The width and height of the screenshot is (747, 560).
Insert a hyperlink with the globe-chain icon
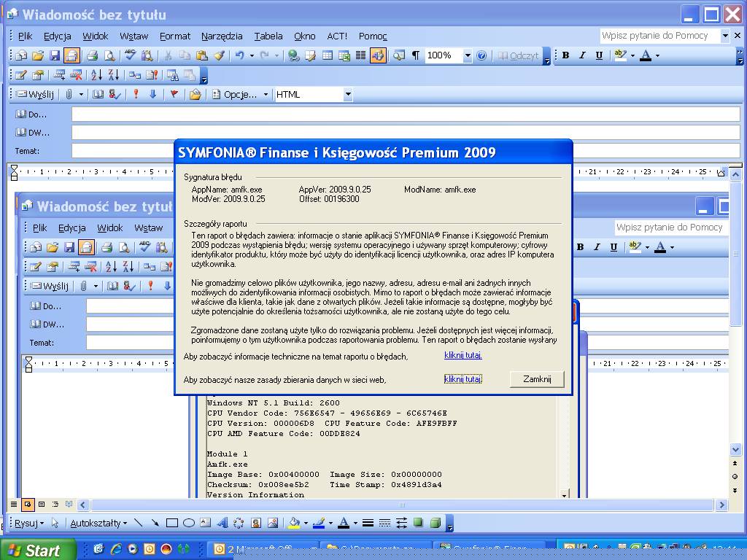coord(294,55)
